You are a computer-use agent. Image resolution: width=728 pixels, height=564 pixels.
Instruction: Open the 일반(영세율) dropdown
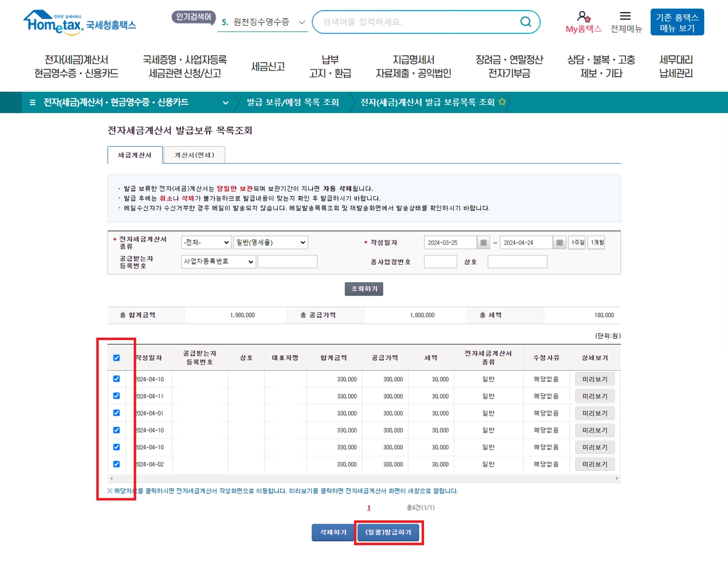(x=270, y=242)
